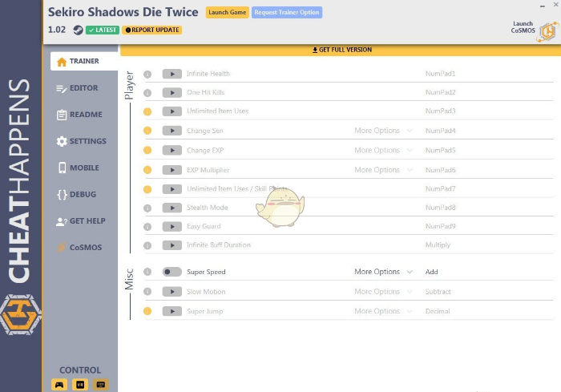Activate the EXP Multiplier play button
Viewport: 561px width, 392px height.
point(172,170)
